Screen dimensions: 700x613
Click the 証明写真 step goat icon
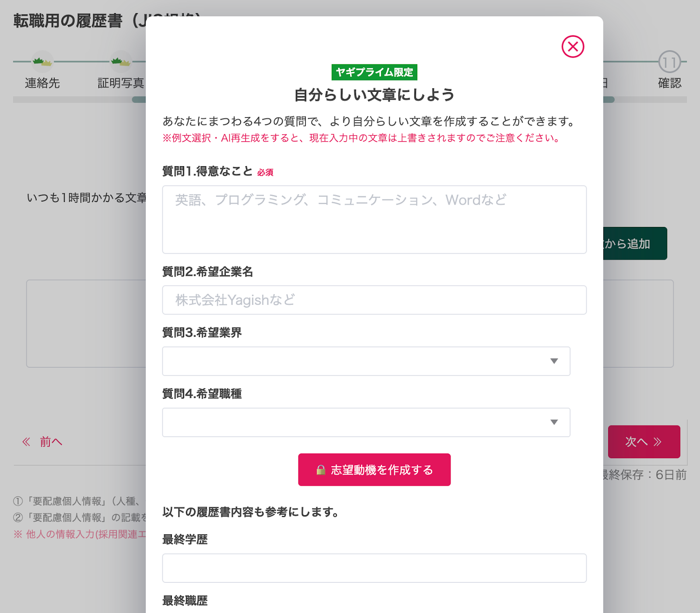pos(121,62)
